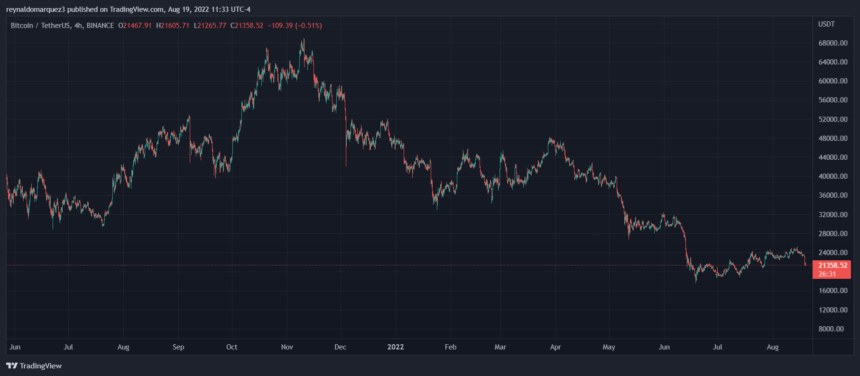The height and width of the screenshot is (376, 860).
Task: Click the Sep label on the time axis
Action: point(178,347)
